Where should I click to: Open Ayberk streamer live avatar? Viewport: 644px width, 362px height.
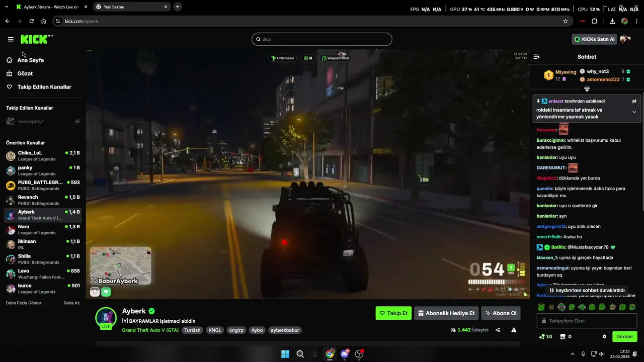[106, 318]
